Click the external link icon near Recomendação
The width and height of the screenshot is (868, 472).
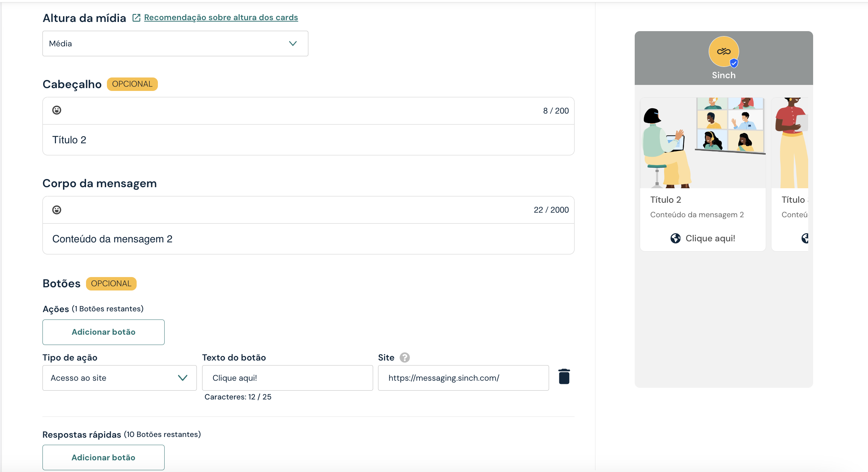coord(136,18)
